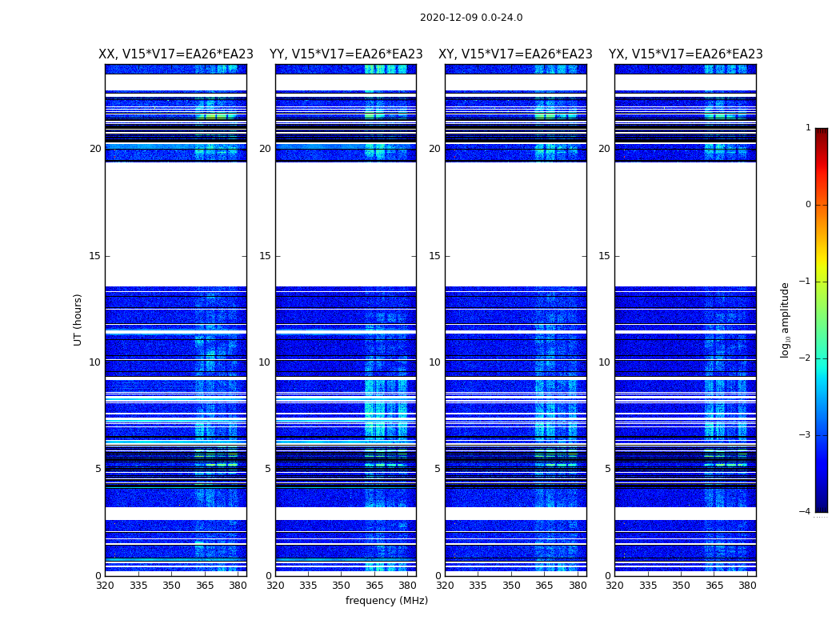Click the 350 frequency tick under XY plot
840x640 pixels.
(511, 586)
